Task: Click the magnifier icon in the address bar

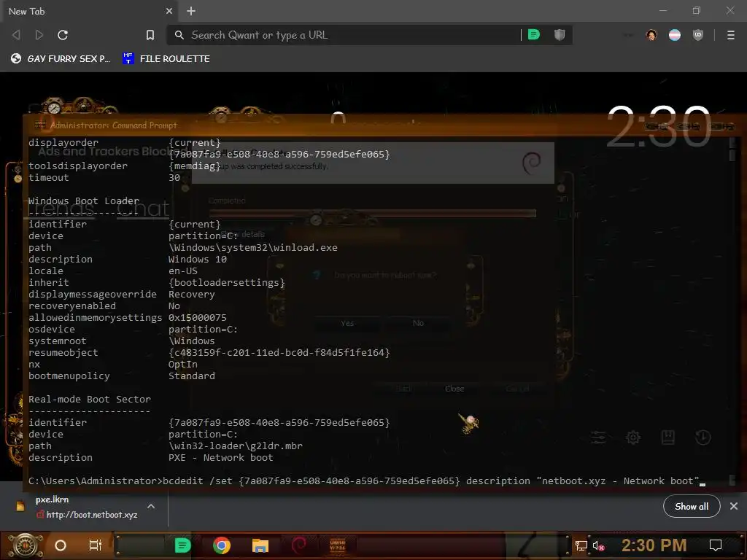Action: coord(179,35)
